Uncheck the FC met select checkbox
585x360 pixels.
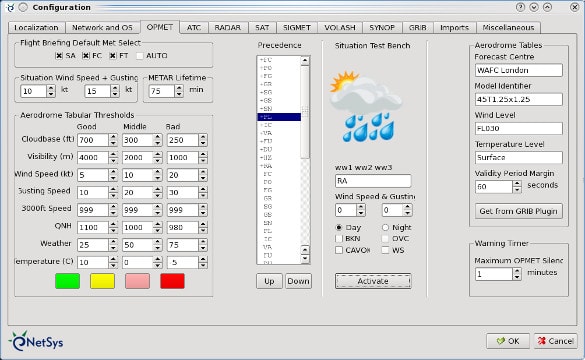point(86,56)
